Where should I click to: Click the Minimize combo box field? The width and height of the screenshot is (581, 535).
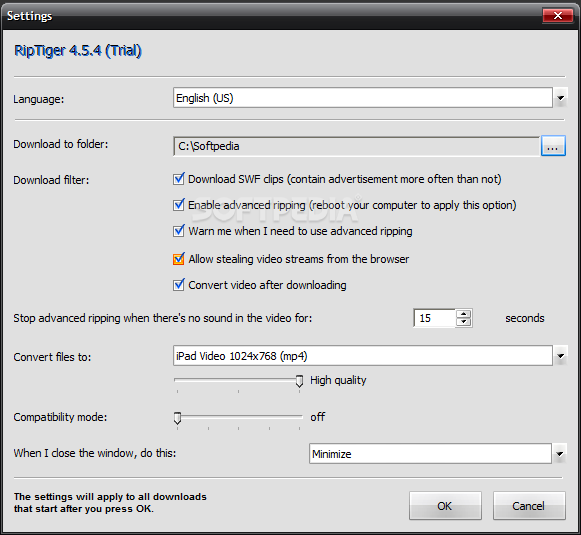tap(430, 454)
